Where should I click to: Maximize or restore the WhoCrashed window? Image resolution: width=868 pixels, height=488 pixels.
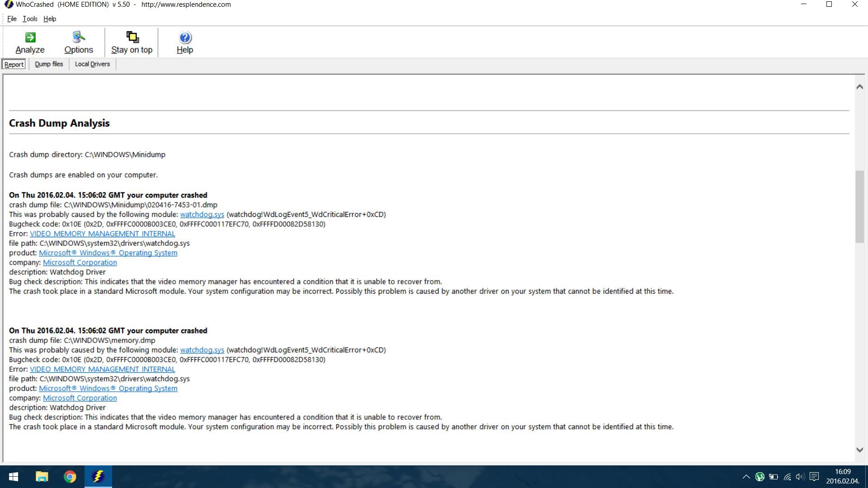(829, 5)
